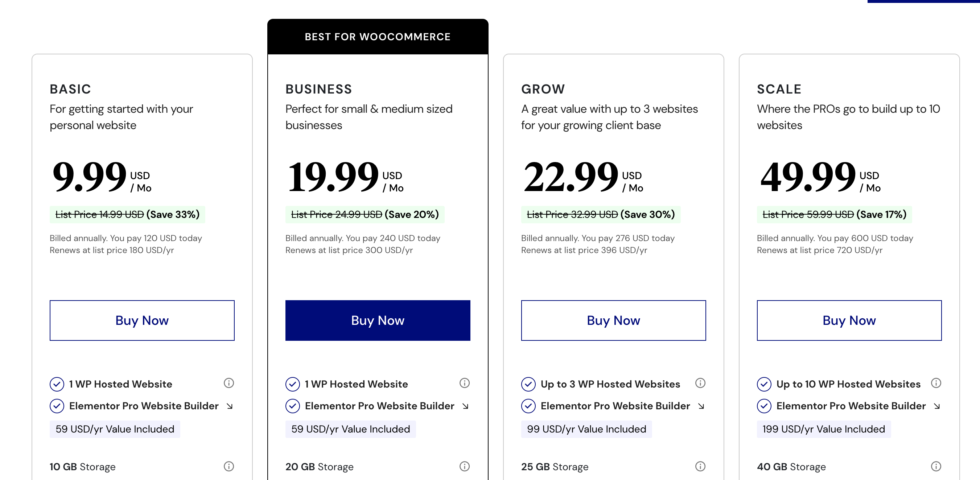This screenshot has height=480, width=980.
Task: Click info icon next to 10 GB Storage
Action: (x=228, y=466)
